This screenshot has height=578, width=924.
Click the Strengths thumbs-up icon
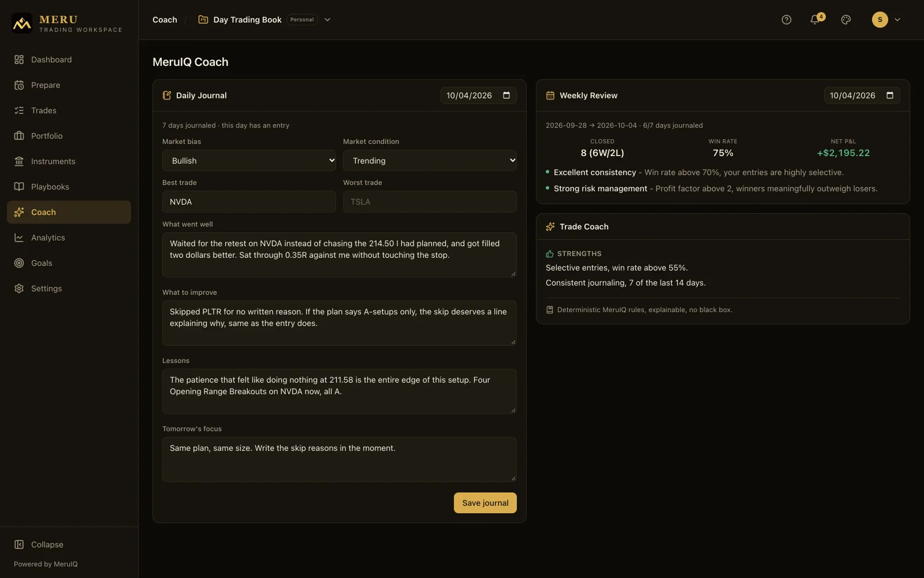click(x=550, y=254)
